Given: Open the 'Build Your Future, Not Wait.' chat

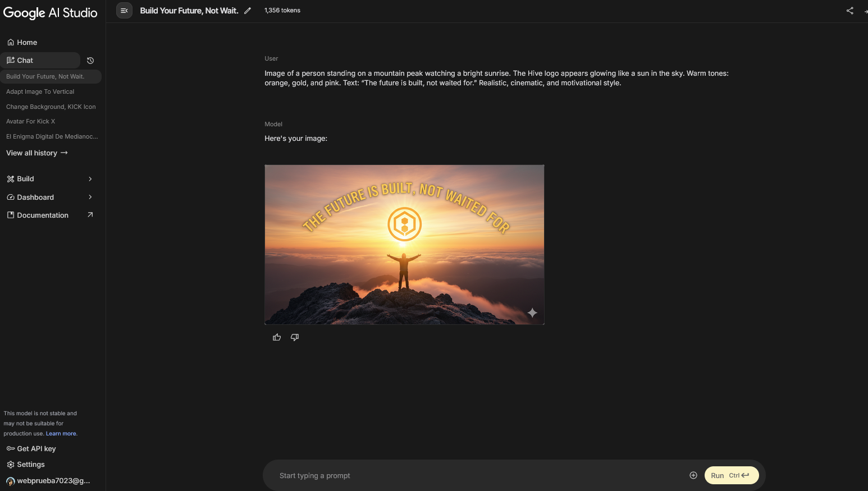Looking at the screenshot, I should pyautogui.click(x=51, y=76).
